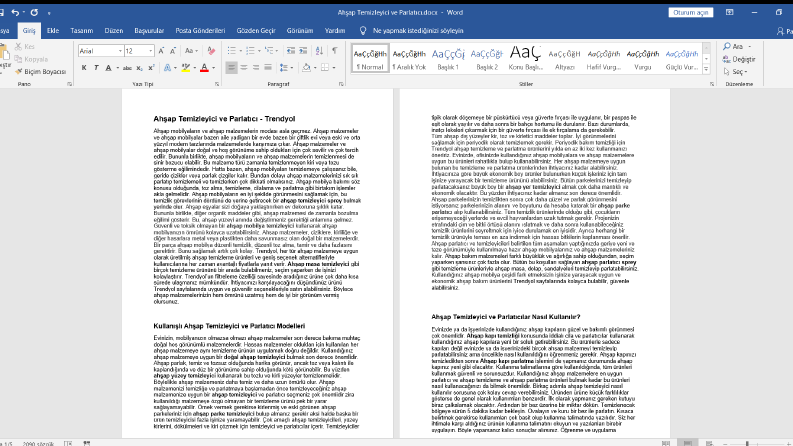Open the Customize Quick Access Toolbar arrow

pos(49,13)
